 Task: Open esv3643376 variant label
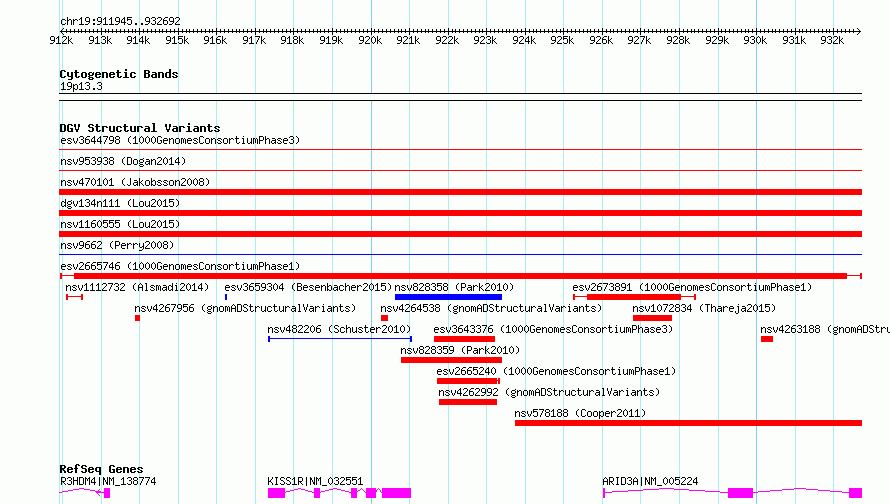tap(552, 329)
